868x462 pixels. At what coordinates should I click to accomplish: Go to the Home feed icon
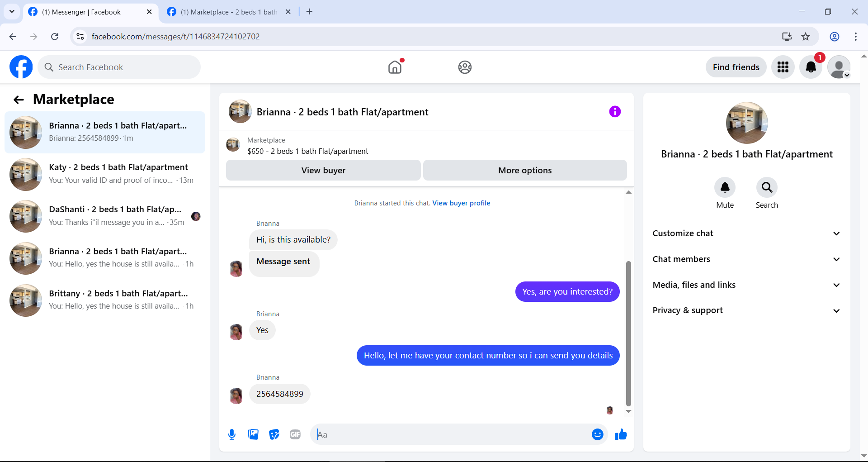click(395, 67)
